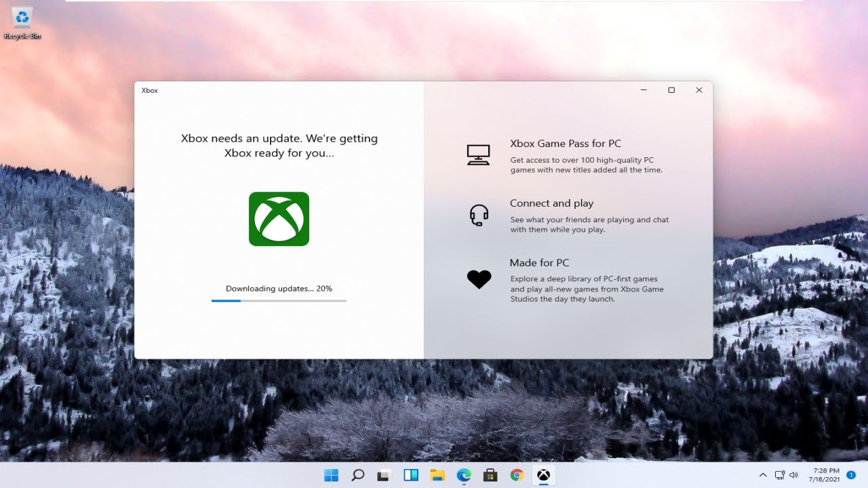
Task: Open clock and date flyout
Action: pos(825,474)
